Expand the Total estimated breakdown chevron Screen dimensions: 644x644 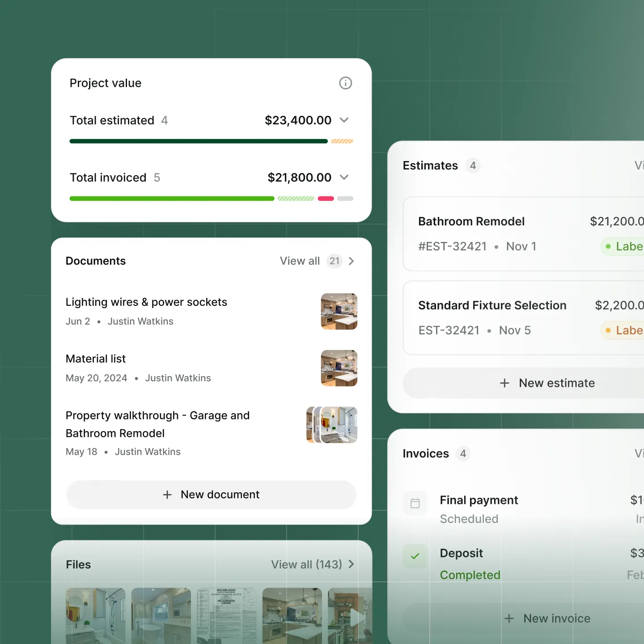pyautogui.click(x=344, y=120)
